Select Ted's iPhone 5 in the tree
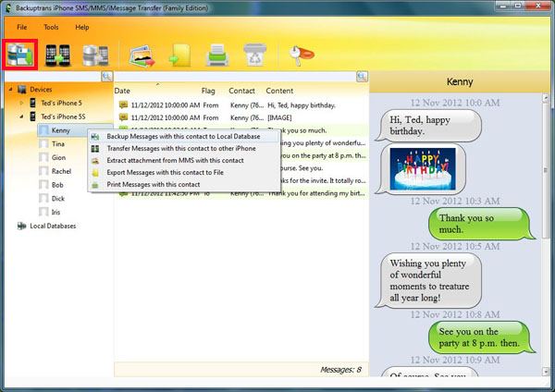555x392 pixels. coord(61,103)
